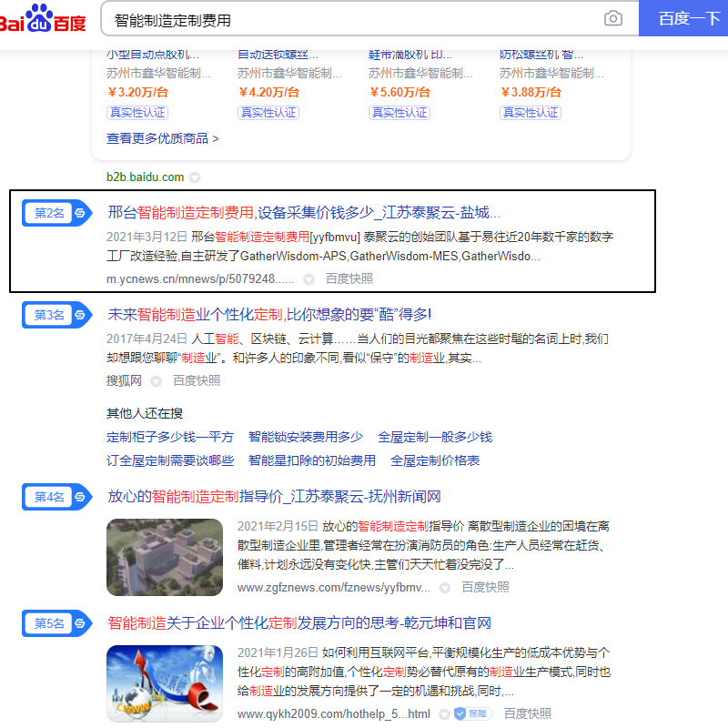Click price ¥5.60万/台
Screen dimensions: 728x728
pos(399,93)
